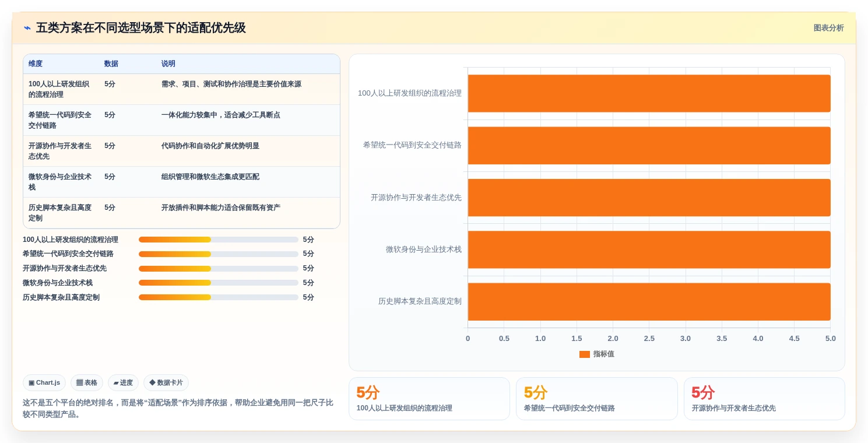This screenshot has height=443, width=868.
Task: Click the progress bar for 历史脚本复杂且高度定制
Action: [219, 297]
